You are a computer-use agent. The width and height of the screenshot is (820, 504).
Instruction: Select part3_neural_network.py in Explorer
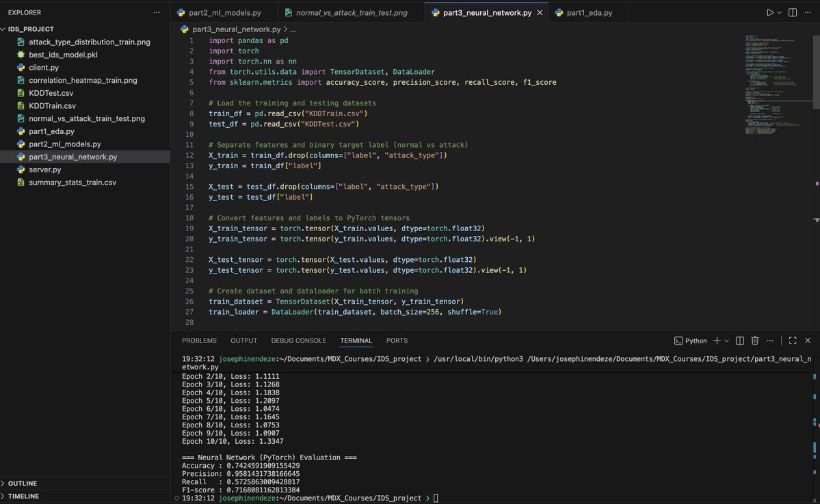pyautogui.click(x=72, y=157)
